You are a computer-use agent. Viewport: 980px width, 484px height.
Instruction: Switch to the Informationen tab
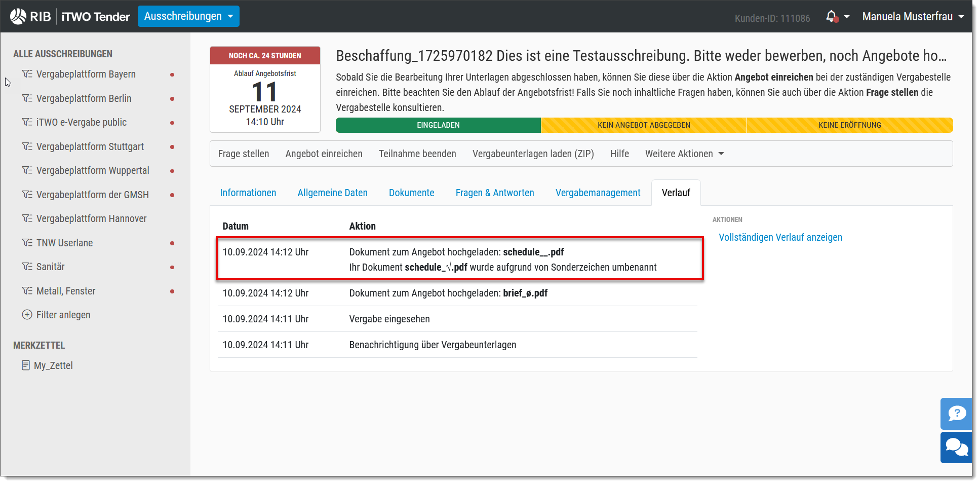tap(248, 193)
